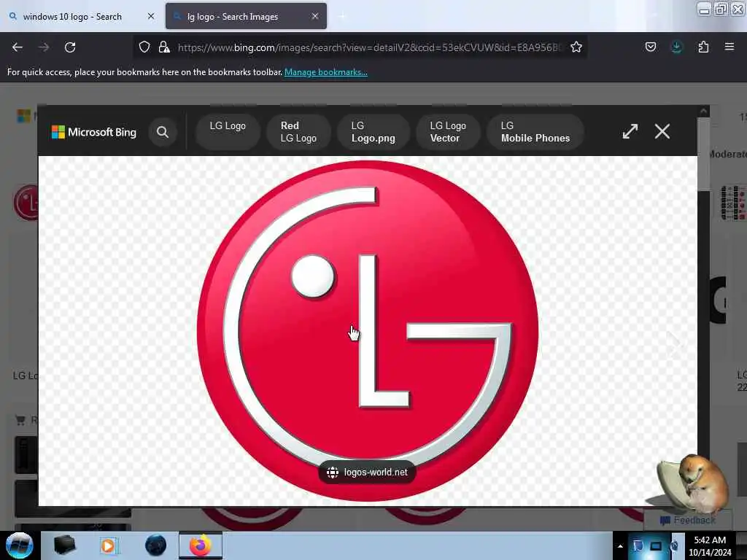Go to next image with right arrow
Viewport: 747px width, 560px height.
[675, 344]
